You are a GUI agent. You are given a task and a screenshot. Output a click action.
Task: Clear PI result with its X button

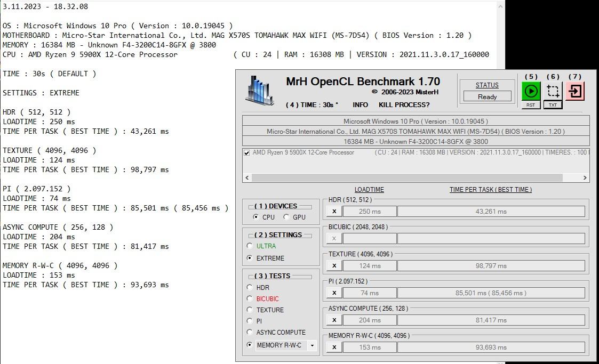(334, 293)
